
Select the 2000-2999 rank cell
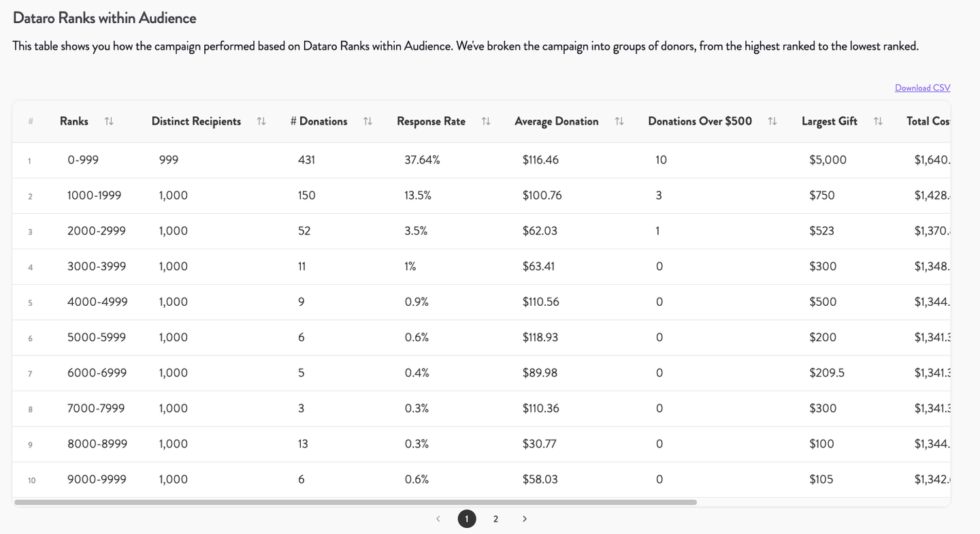[97, 231]
